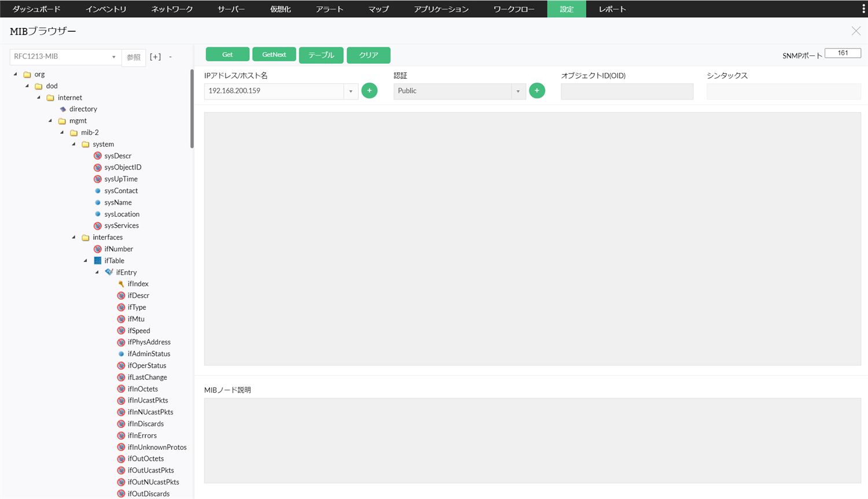Viewport: 868px width, 499px height.
Task: Open the IP address dropdown arrow
Action: tap(351, 91)
